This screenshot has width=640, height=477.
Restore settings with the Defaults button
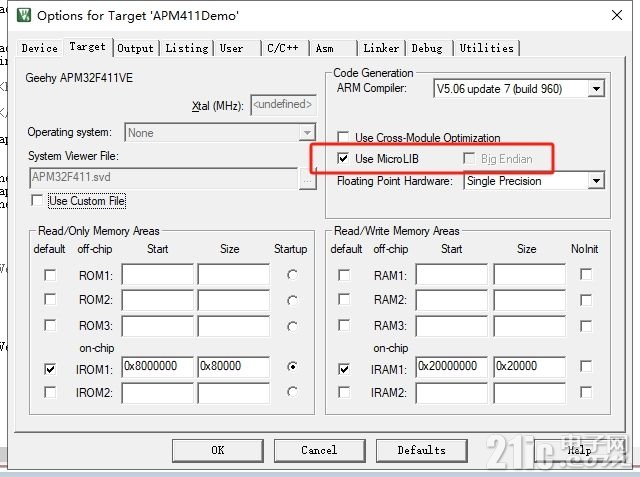tap(422, 450)
